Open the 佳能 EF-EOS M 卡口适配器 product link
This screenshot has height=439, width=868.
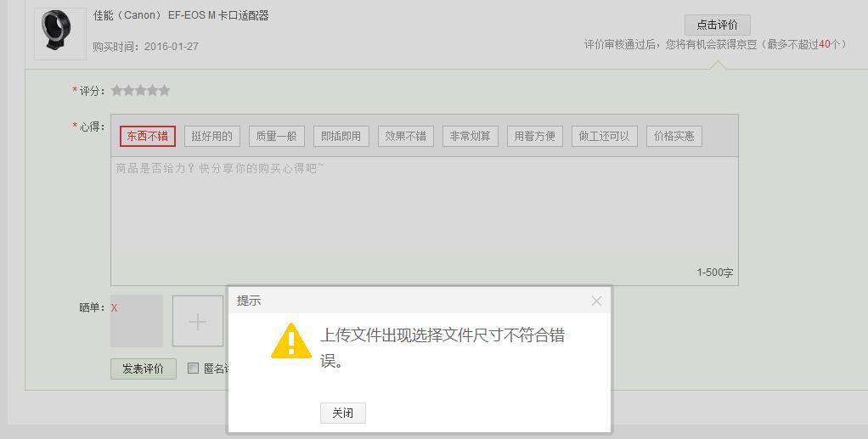click(181, 15)
